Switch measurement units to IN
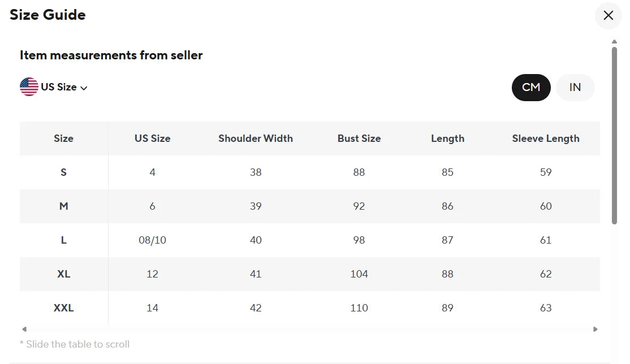The image size is (630, 364). pyautogui.click(x=575, y=87)
